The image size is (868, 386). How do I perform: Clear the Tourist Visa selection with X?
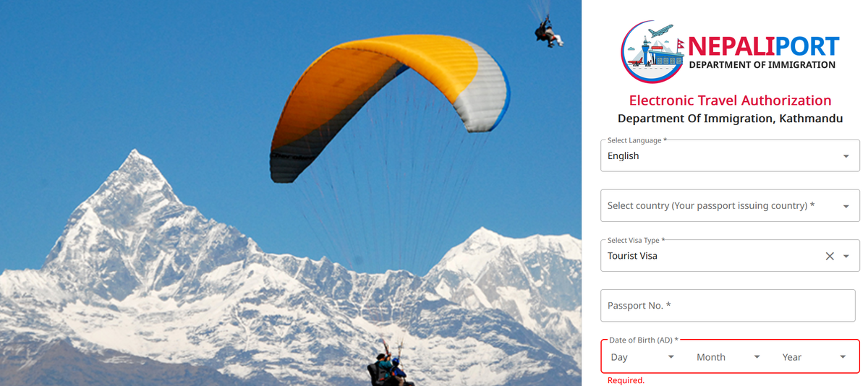pos(830,256)
